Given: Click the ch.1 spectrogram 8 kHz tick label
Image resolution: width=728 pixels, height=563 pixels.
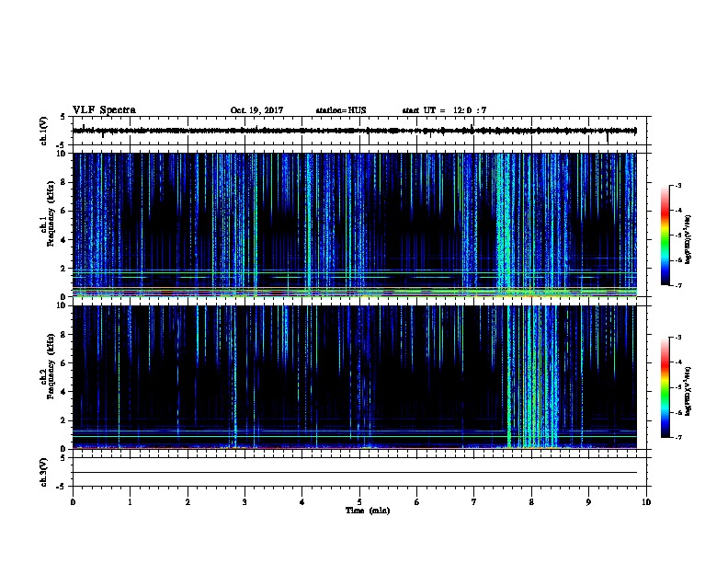Looking at the screenshot, I should pos(64,182).
